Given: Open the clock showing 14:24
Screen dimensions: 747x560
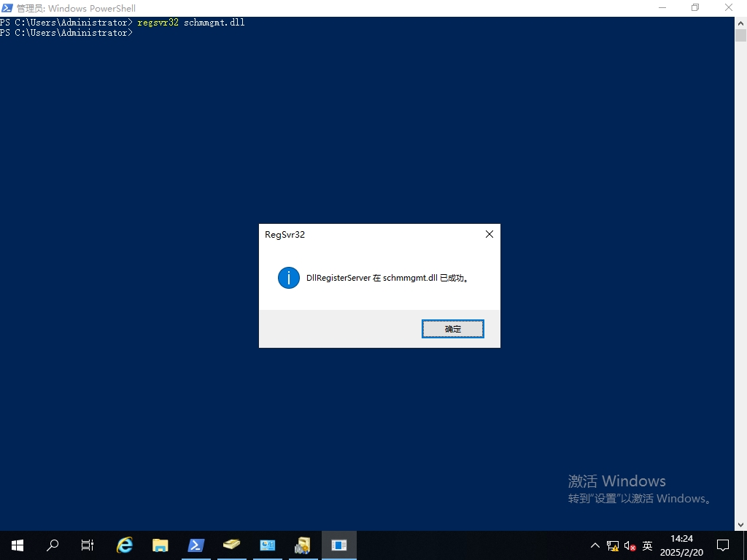Looking at the screenshot, I should click(x=681, y=545).
